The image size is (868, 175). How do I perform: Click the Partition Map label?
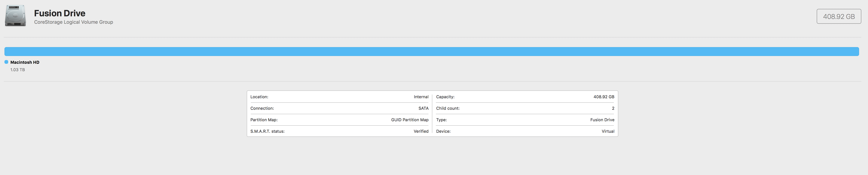(264, 120)
